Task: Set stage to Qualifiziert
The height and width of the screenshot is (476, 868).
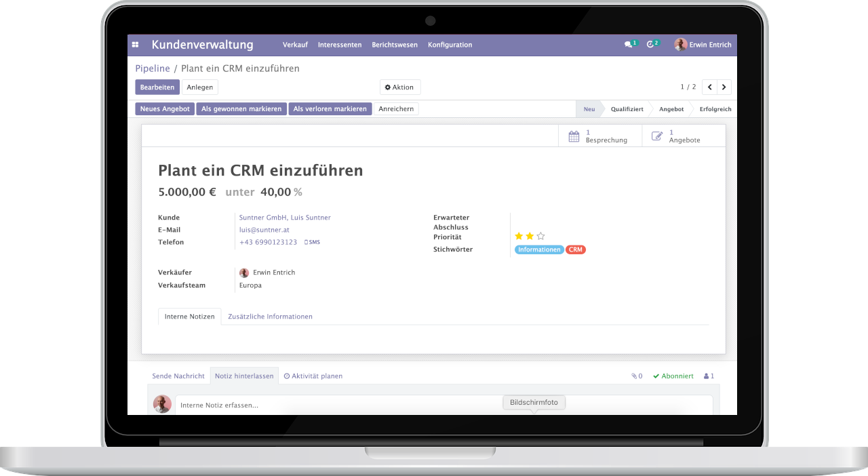Action: [627, 108]
